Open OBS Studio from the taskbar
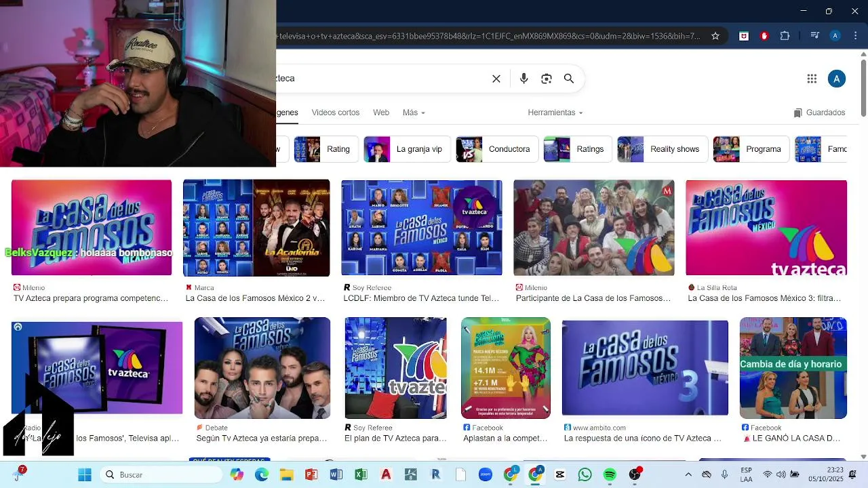The image size is (868, 488). click(635, 474)
